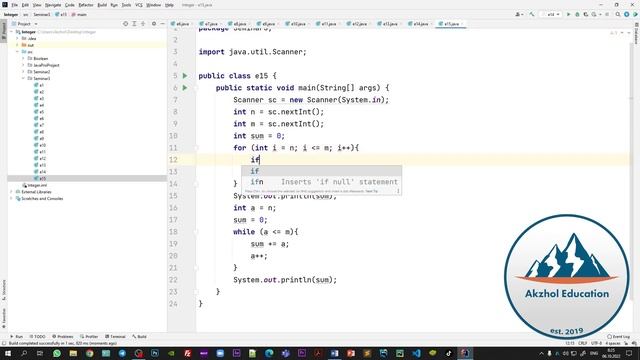Open the Terminal tool window
This screenshot has width=640, height=360.
[x=116, y=337]
